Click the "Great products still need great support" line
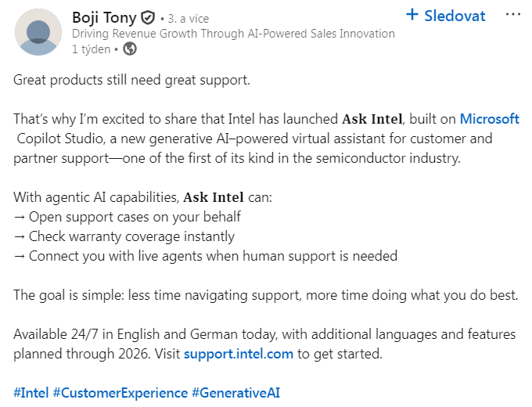Screen dimensions: 532x407 pyautogui.click(x=131, y=80)
